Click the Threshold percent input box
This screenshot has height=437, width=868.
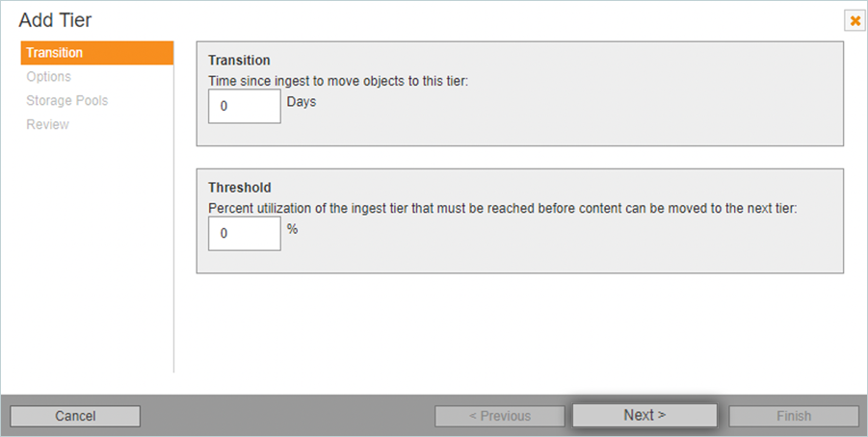(x=244, y=233)
